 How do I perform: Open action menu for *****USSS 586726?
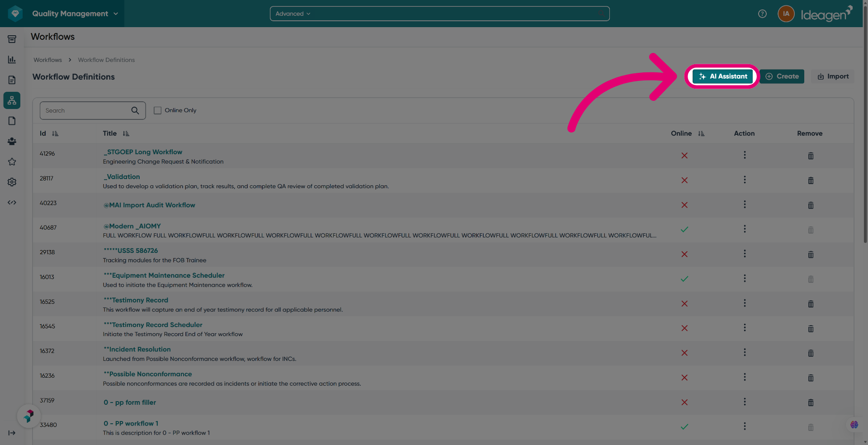745,254
